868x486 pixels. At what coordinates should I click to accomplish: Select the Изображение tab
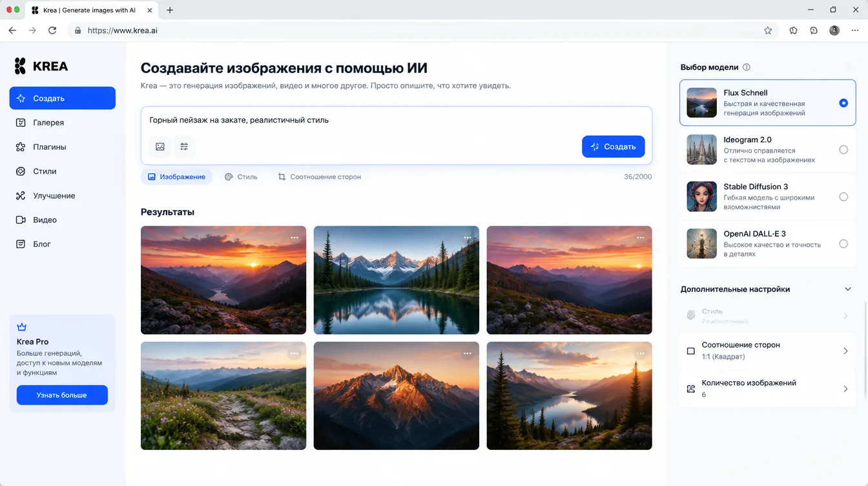pos(176,176)
